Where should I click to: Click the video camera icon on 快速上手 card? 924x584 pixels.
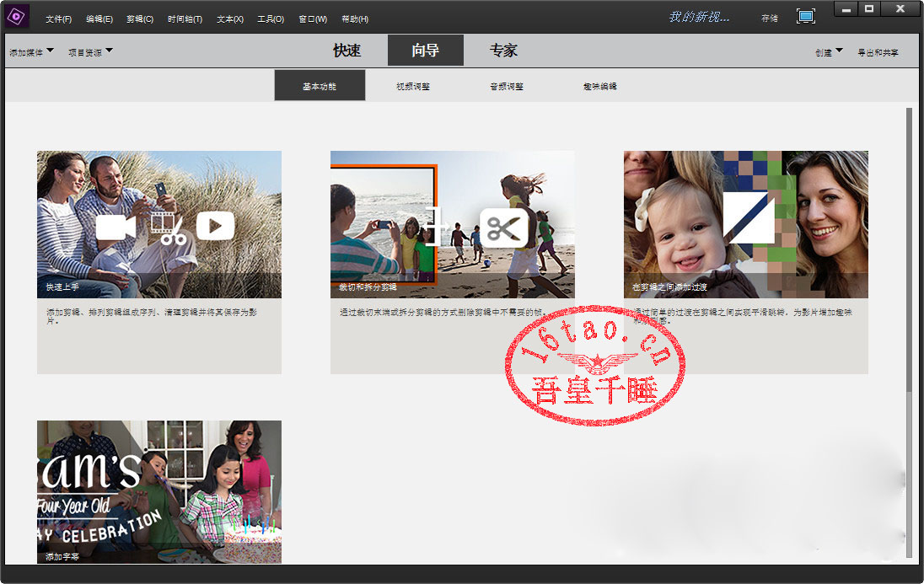(115, 228)
